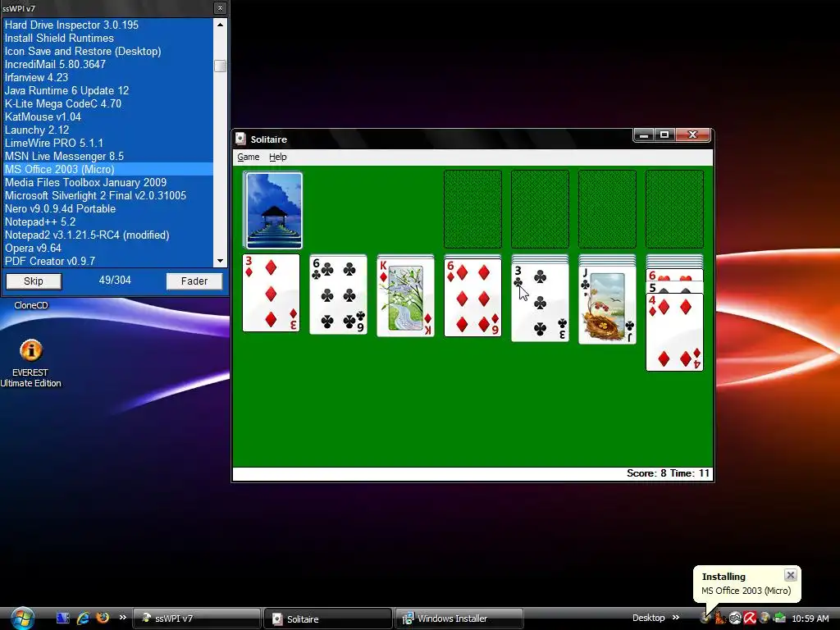Draw from the Solitaire stock deck
840x630 pixels.
pyautogui.click(x=273, y=210)
